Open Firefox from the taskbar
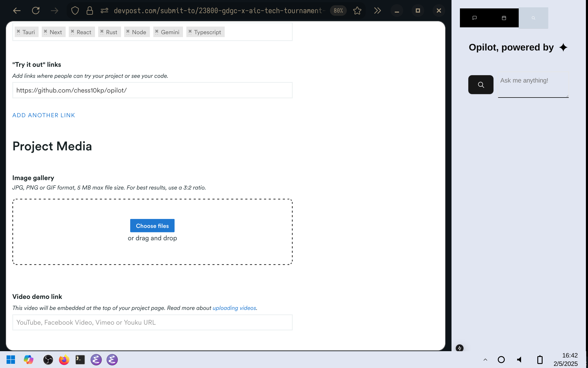 coord(64,360)
